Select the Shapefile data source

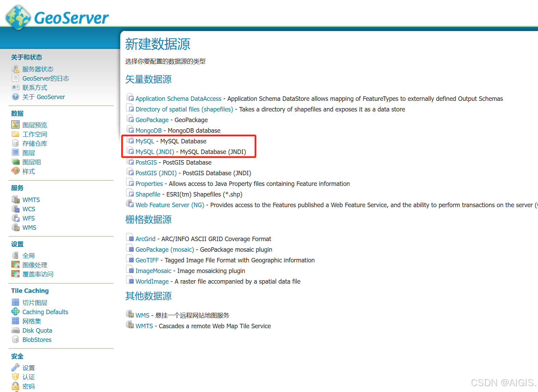148,194
